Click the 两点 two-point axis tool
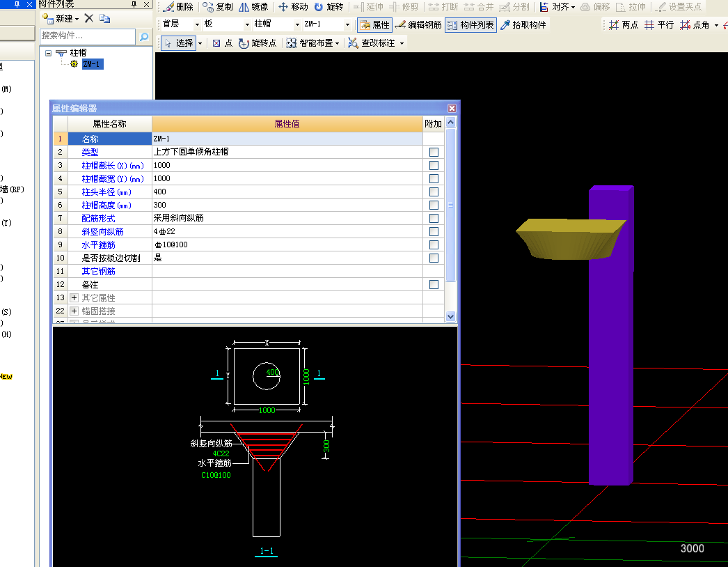The image size is (728, 567). [x=624, y=24]
